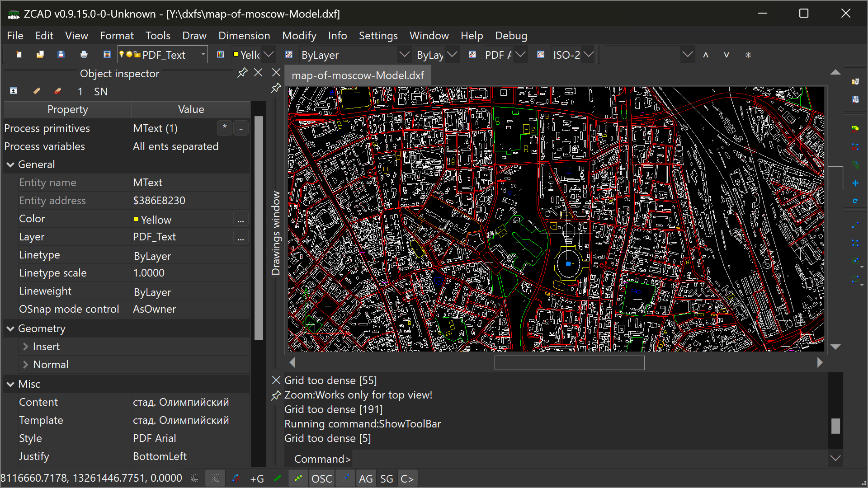This screenshot has width=868, height=488.
Task: Toggle SG in status bar
Action: pyautogui.click(x=387, y=479)
